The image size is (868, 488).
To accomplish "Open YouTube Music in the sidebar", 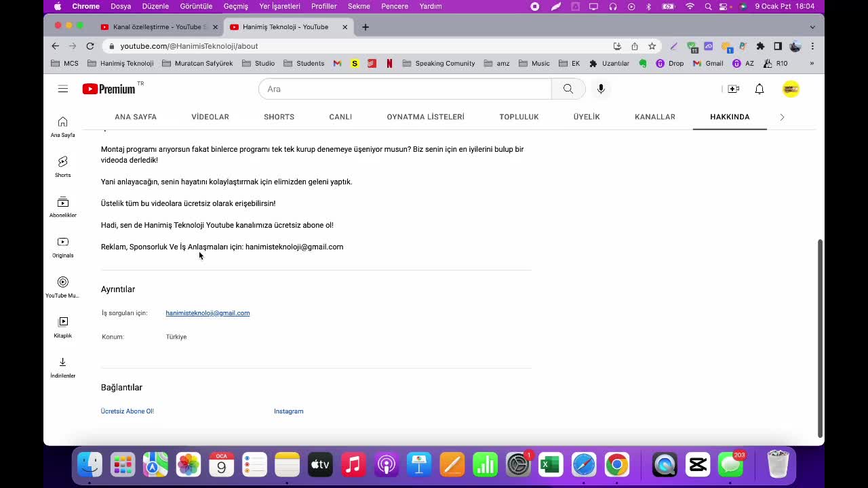I will tap(62, 287).
